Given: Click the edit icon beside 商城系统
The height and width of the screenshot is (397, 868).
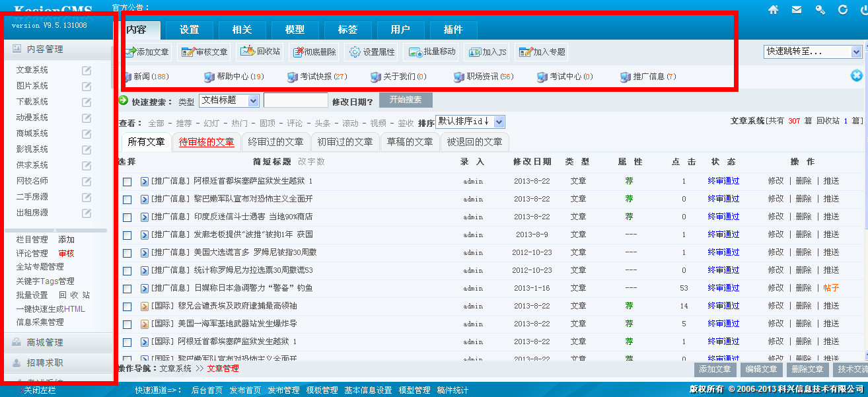Looking at the screenshot, I should [87, 133].
